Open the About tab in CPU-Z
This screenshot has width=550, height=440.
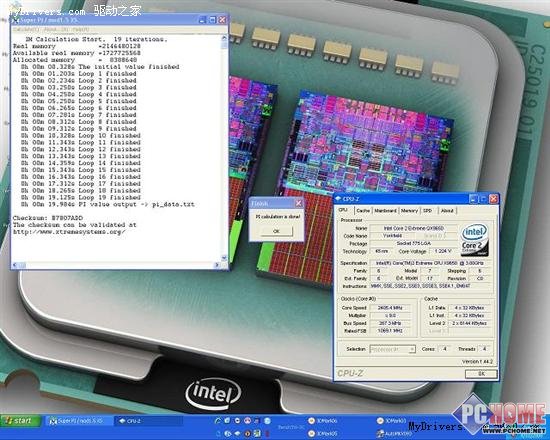pyautogui.click(x=447, y=211)
